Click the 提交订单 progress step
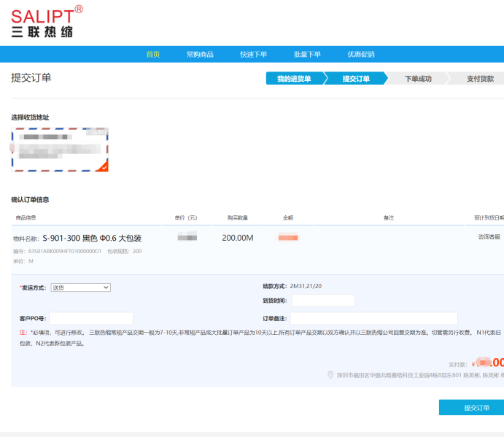The width and height of the screenshot is (504, 437). [357, 79]
